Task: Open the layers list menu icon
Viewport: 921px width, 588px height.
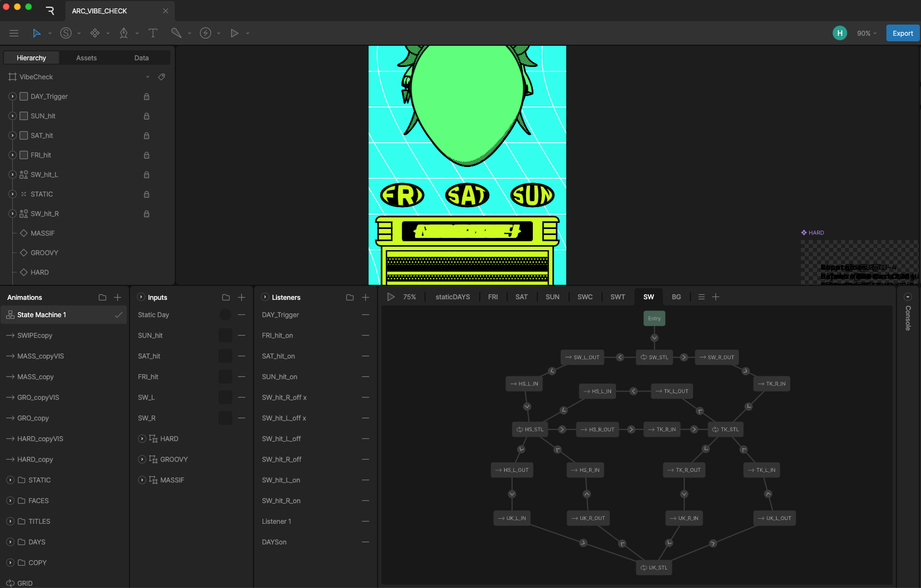Action: [702, 297]
